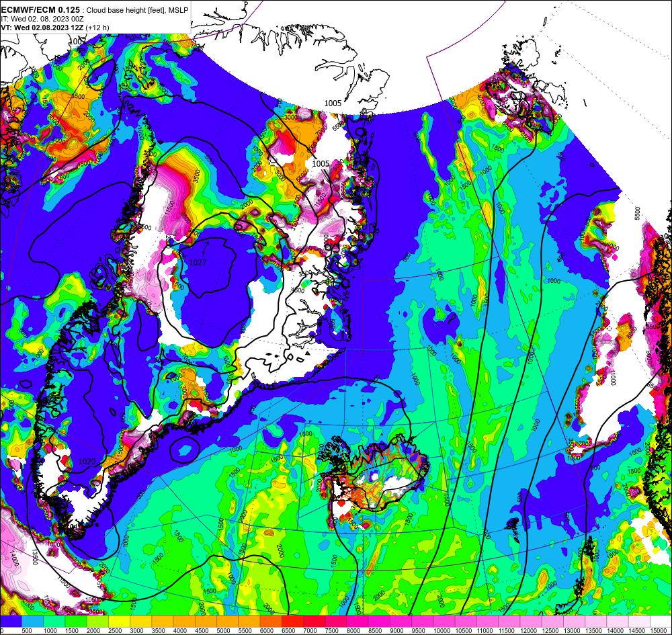The width and height of the screenshot is (672, 635).
Task: Click the dark blue 0–500 legend swatch
Action: 11,622
